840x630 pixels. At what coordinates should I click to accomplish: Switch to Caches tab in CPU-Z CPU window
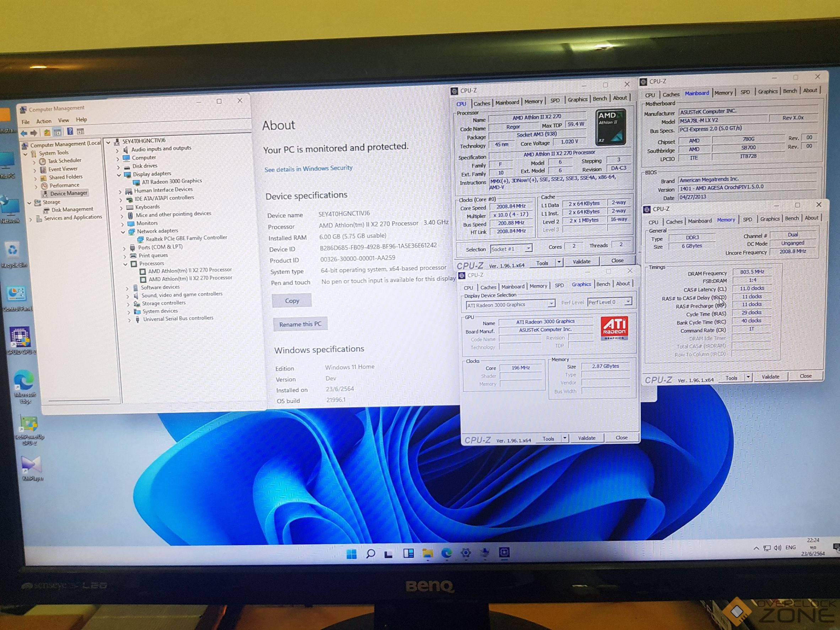[x=481, y=103]
